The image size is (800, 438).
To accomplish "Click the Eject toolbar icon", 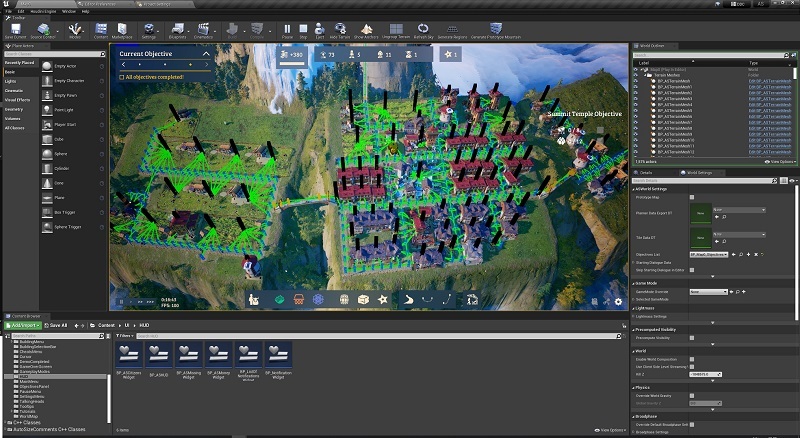I will click(x=319, y=30).
